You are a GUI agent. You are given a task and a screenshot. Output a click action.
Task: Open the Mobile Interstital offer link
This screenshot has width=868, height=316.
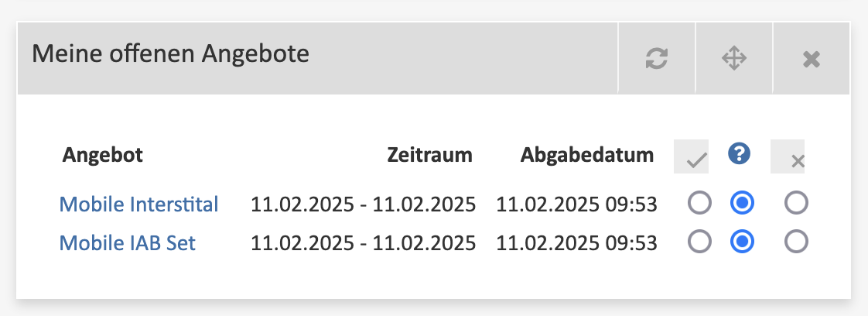coord(139,204)
